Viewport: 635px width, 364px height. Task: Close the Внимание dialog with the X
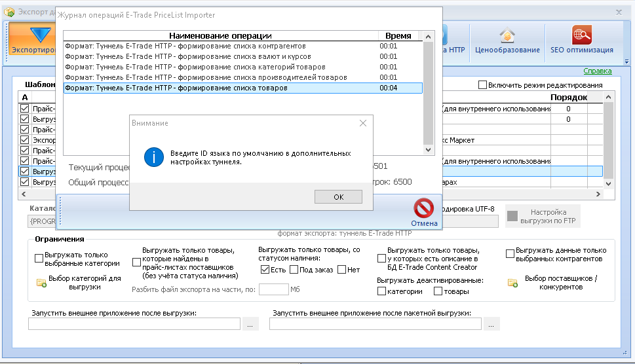[363, 123]
